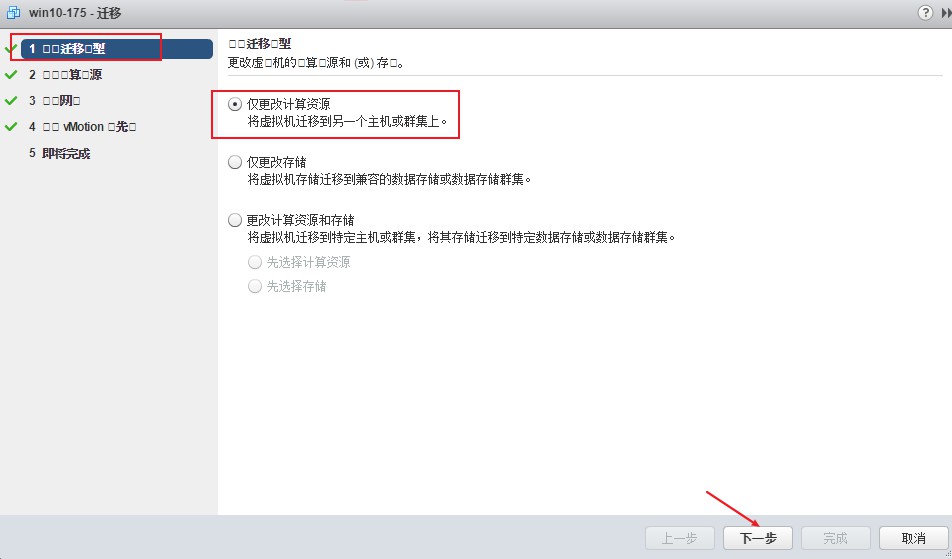
Task: Click the virtual machine icon beside win10-175
Action: pyautogui.click(x=13, y=13)
